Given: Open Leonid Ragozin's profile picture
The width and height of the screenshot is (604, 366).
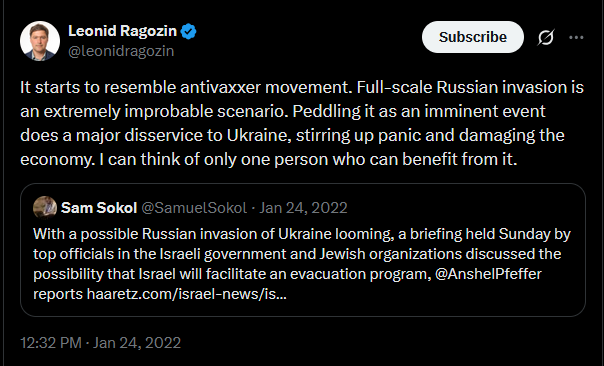Looking at the screenshot, I should [40, 41].
